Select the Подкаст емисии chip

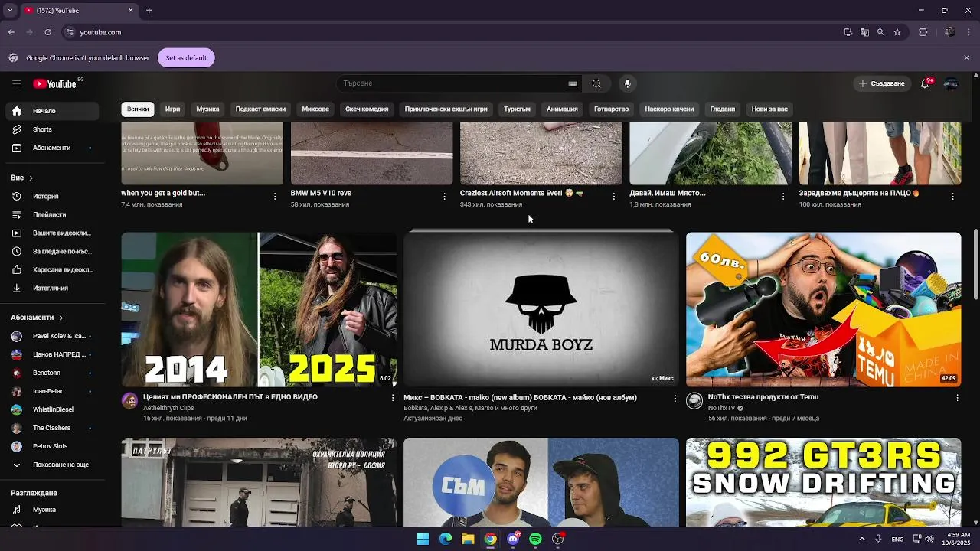coord(260,109)
